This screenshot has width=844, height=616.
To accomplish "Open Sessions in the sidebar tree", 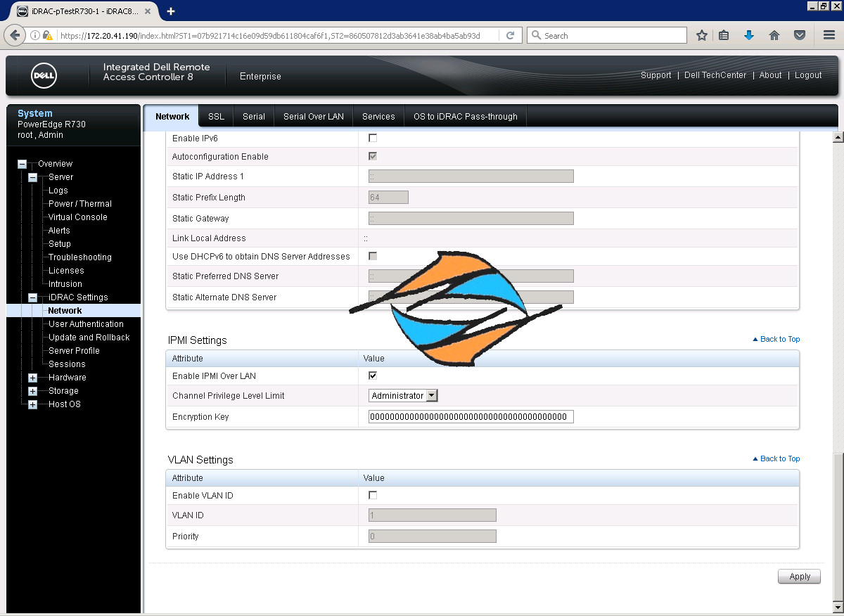I will [67, 364].
